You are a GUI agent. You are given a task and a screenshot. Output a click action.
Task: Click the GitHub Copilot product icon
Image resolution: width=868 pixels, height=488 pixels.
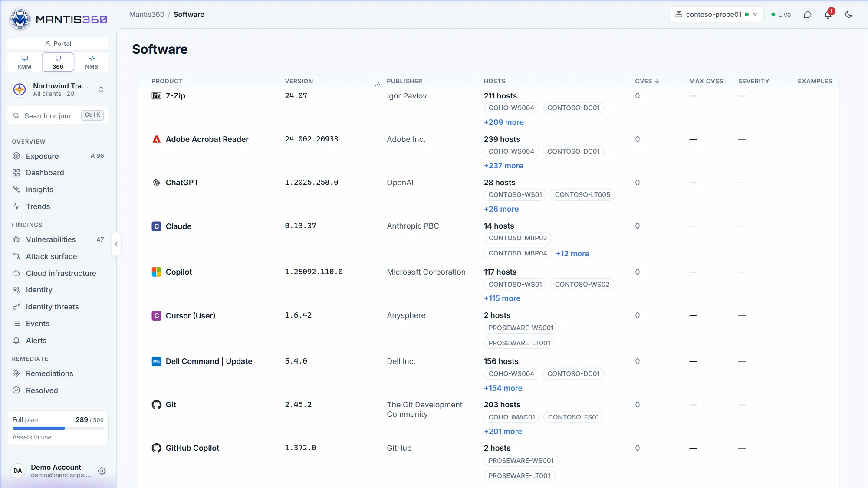(x=157, y=448)
